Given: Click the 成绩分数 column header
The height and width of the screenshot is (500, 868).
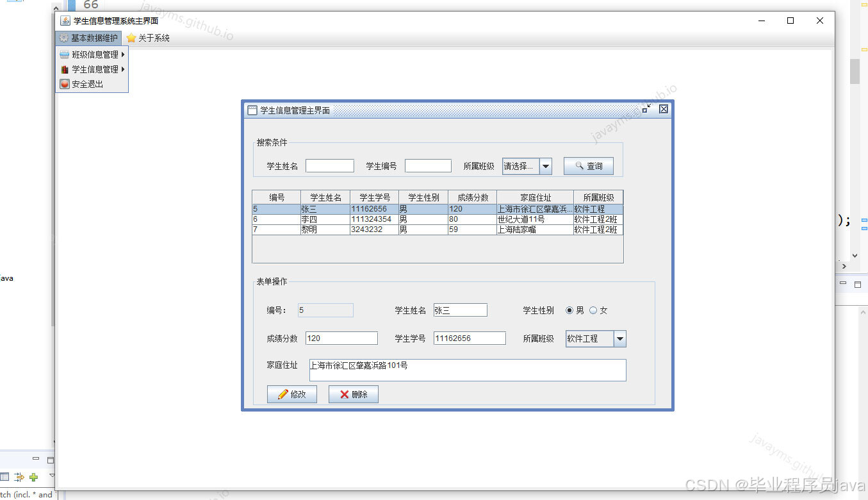Looking at the screenshot, I should [472, 197].
